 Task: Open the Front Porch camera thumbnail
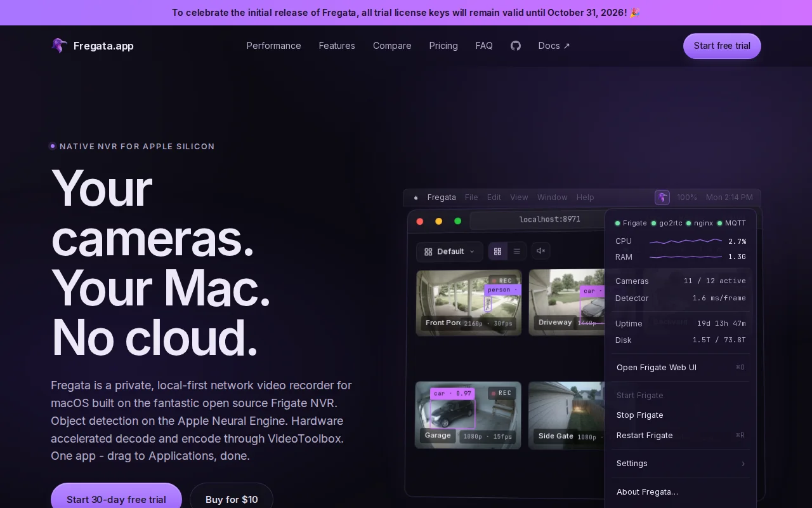(x=469, y=302)
